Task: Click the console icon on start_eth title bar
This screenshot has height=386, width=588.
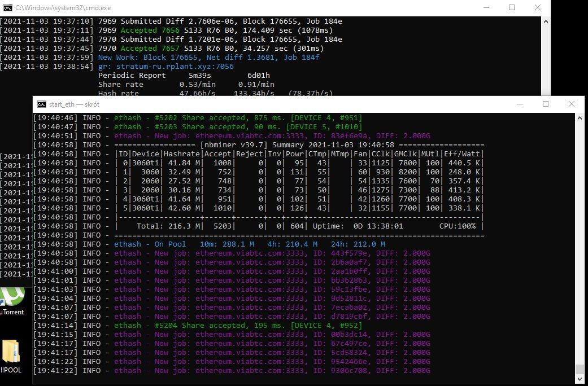Action: [x=40, y=104]
